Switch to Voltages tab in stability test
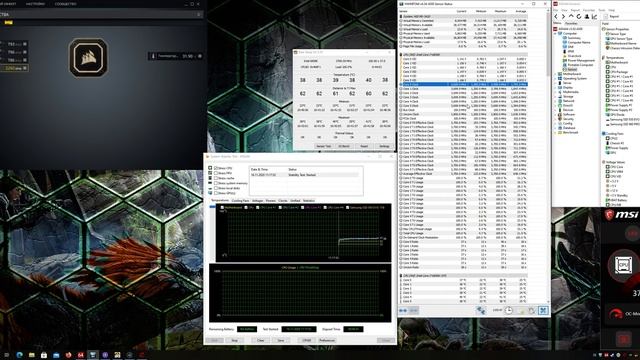This screenshot has height=360, width=640. (x=258, y=201)
